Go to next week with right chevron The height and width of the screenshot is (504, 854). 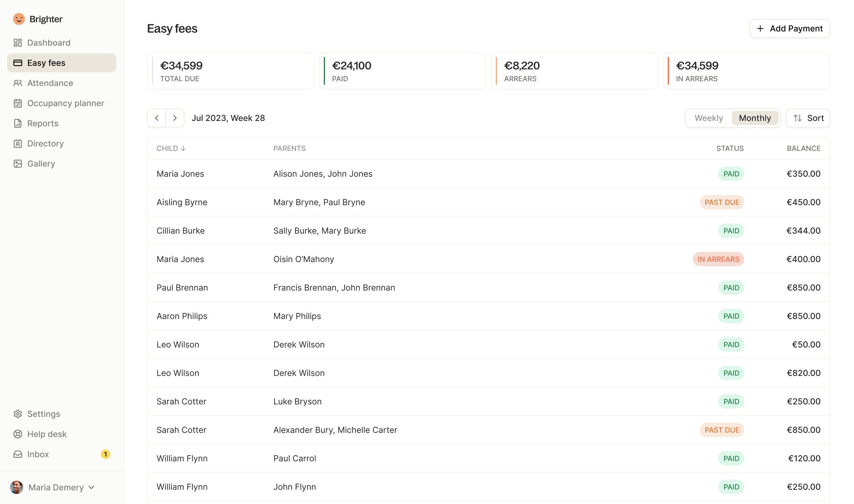pos(175,118)
